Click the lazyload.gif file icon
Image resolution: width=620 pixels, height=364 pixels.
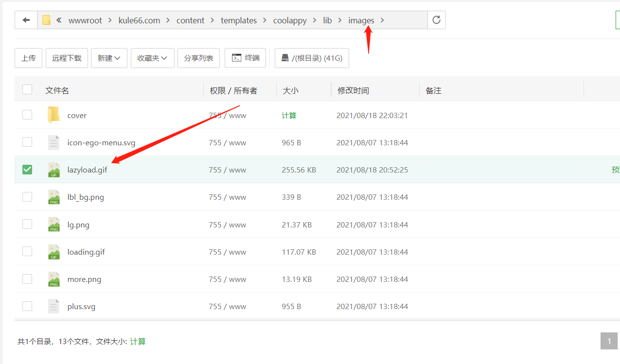[x=53, y=170]
